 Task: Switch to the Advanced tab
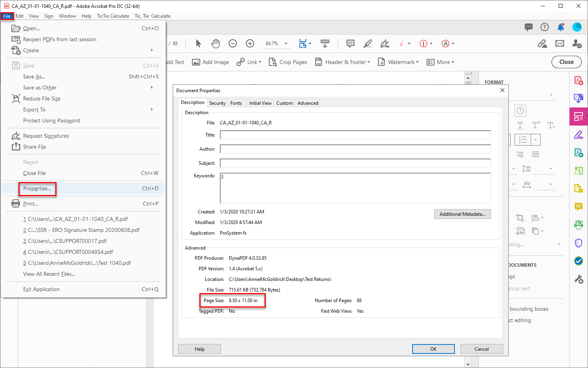308,103
